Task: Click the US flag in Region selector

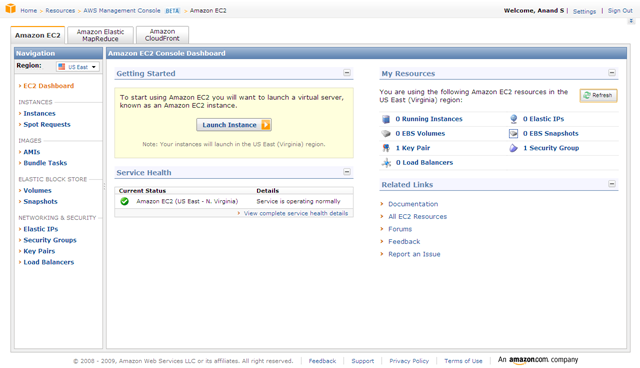Action: click(x=62, y=67)
